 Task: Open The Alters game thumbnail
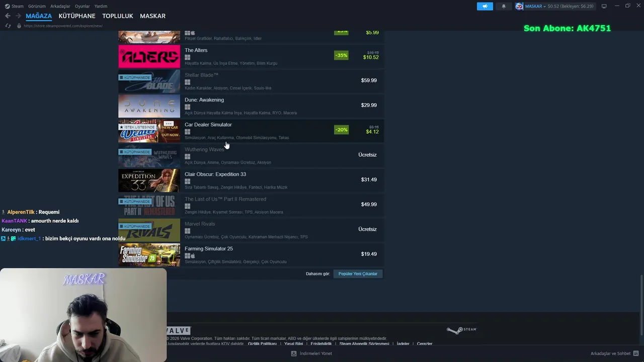click(149, 56)
